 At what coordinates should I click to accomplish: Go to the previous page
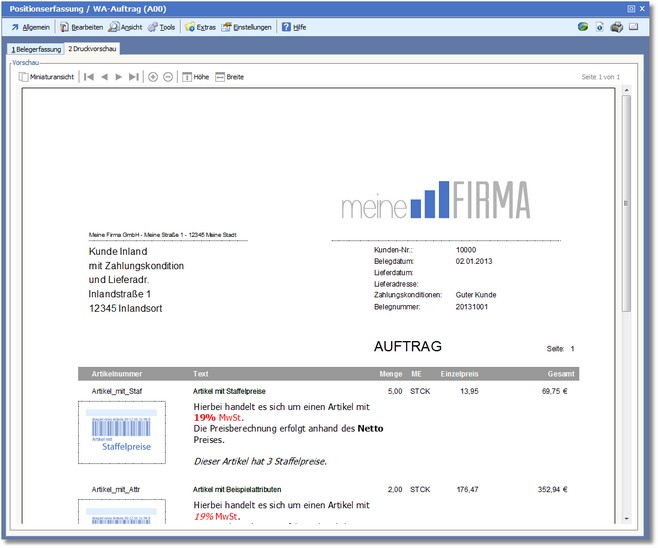(104, 77)
